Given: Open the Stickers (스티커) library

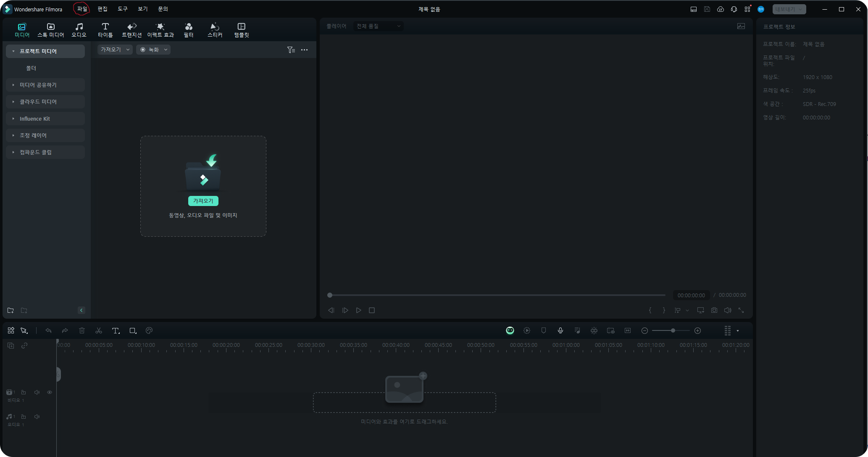Looking at the screenshot, I should coord(215,30).
